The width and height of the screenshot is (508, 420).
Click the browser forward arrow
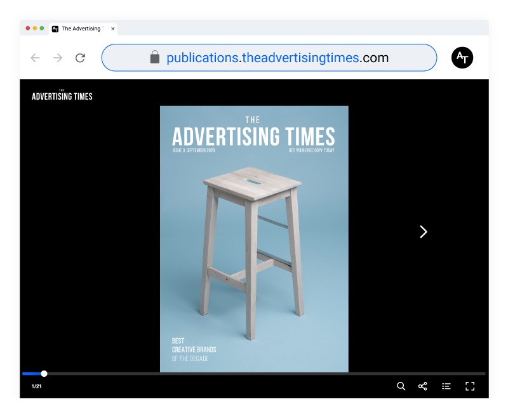58,58
